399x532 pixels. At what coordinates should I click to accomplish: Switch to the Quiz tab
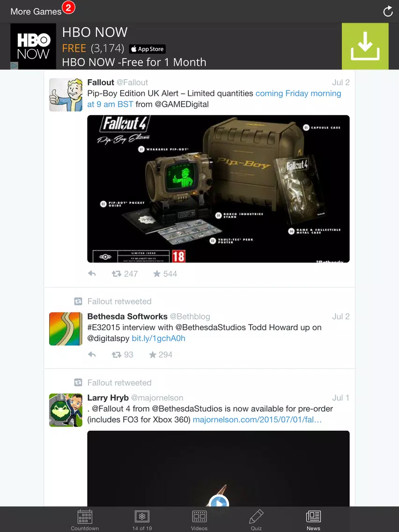pyautogui.click(x=256, y=520)
